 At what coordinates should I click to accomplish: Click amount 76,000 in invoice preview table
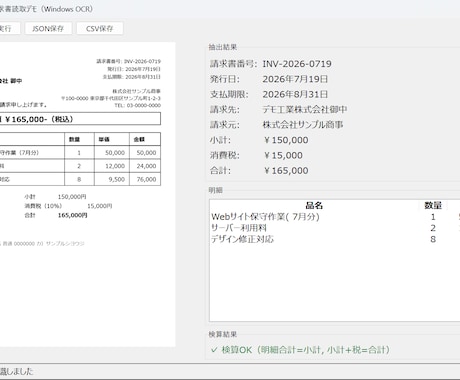(x=146, y=179)
